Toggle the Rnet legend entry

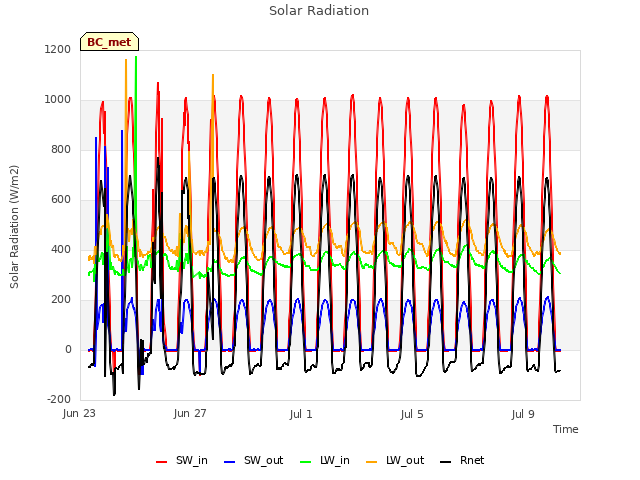coord(462,460)
